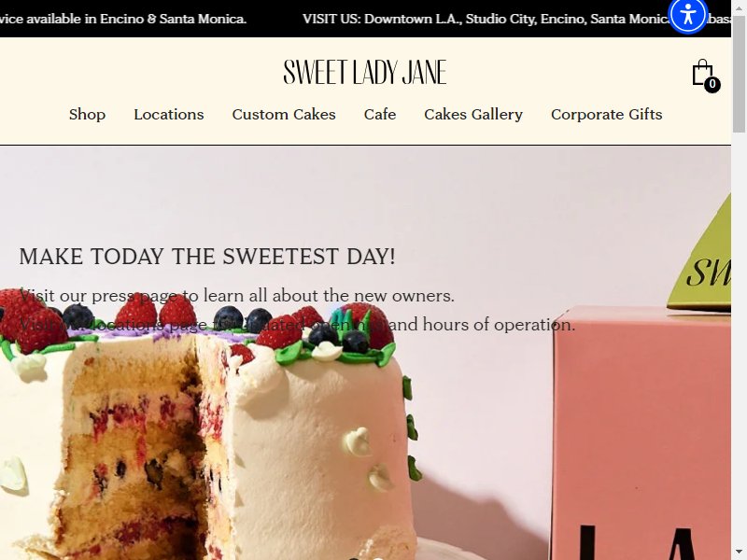Click the Sweet Lady Jane logo

(365, 72)
